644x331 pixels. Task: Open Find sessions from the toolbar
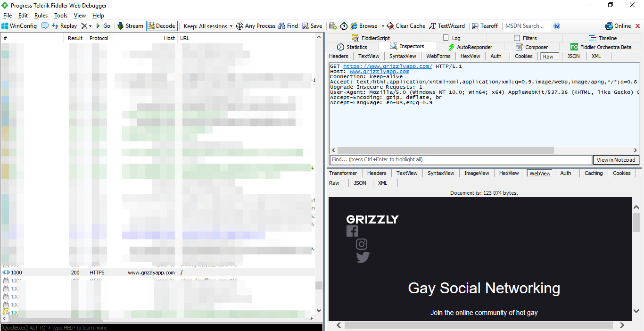(x=288, y=26)
